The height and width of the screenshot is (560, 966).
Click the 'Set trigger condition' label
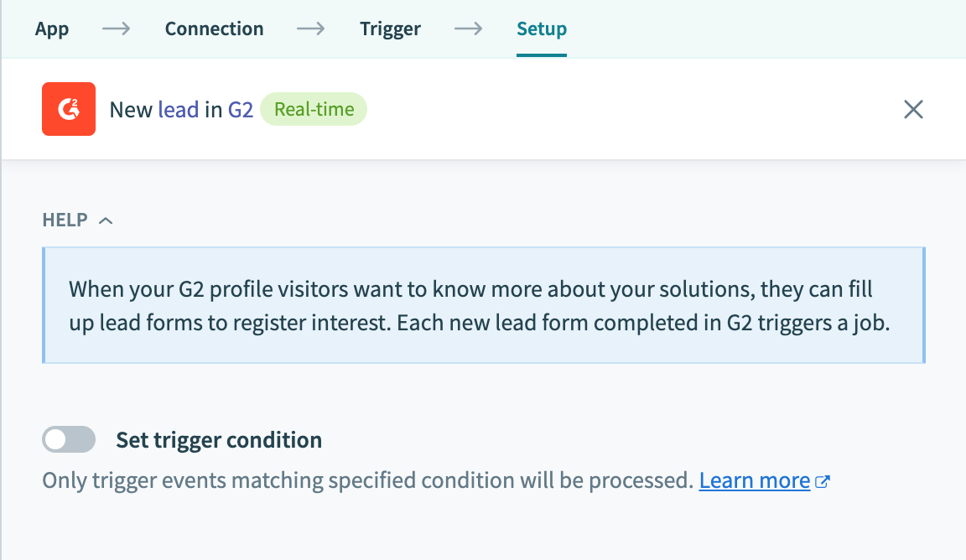pyautogui.click(x=219, y=440)
